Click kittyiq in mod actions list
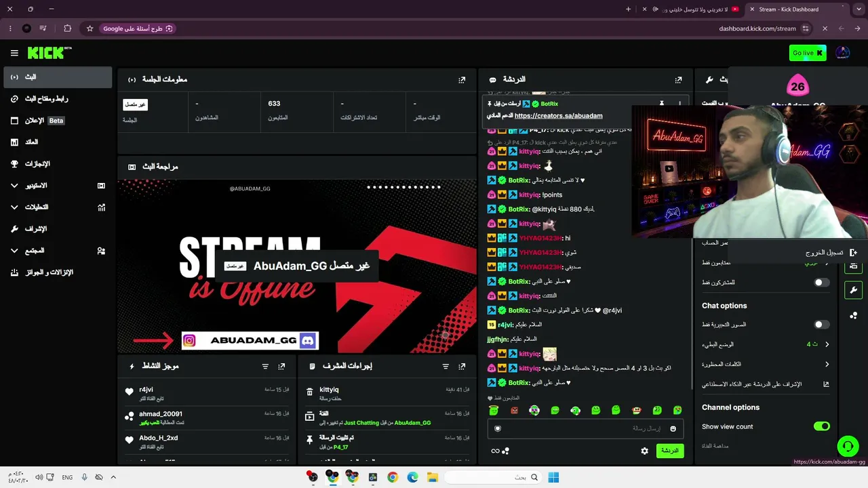 point(329,390)
